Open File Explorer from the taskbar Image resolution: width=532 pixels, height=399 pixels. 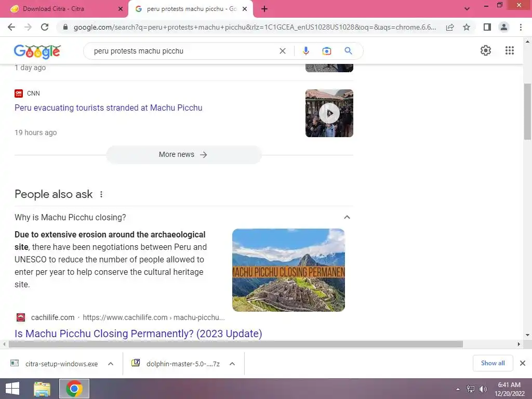(42, 389)
